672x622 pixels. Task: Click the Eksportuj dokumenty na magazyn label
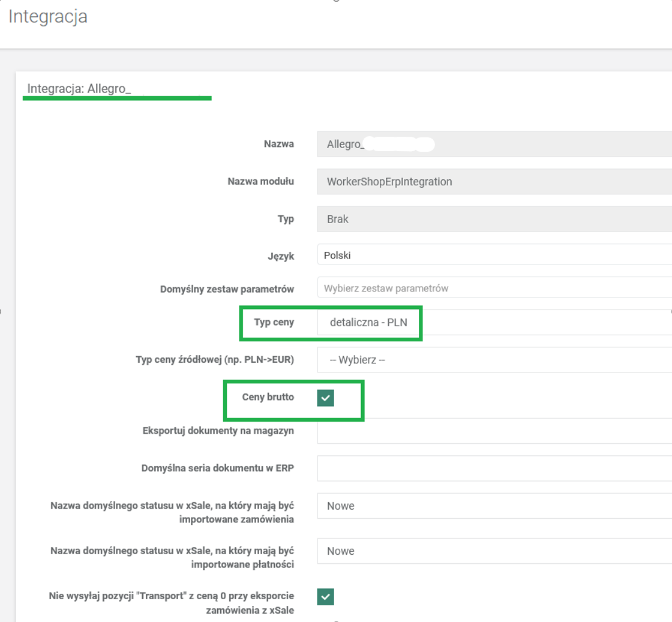[x=218, y=431]
